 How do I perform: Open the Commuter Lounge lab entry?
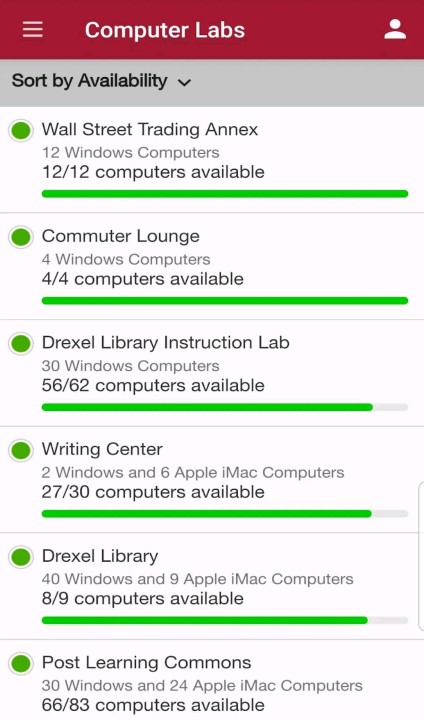(212, 266)
